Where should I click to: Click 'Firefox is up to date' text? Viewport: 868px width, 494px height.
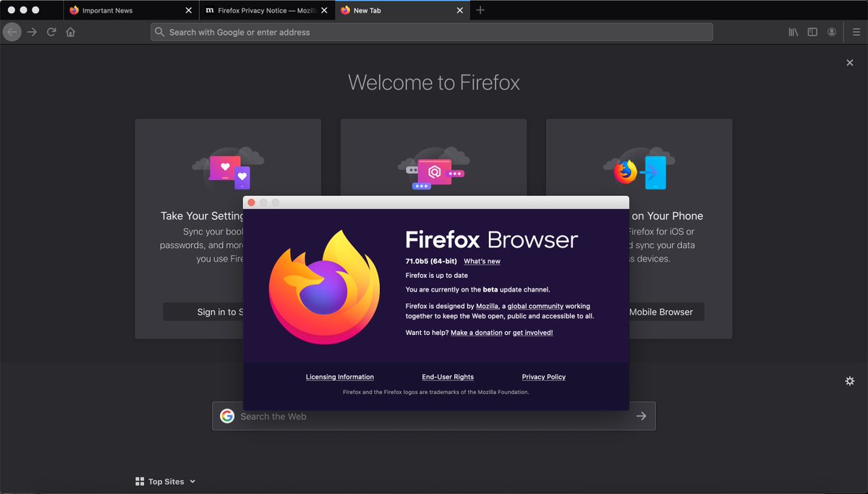click(x=437, y=276)
